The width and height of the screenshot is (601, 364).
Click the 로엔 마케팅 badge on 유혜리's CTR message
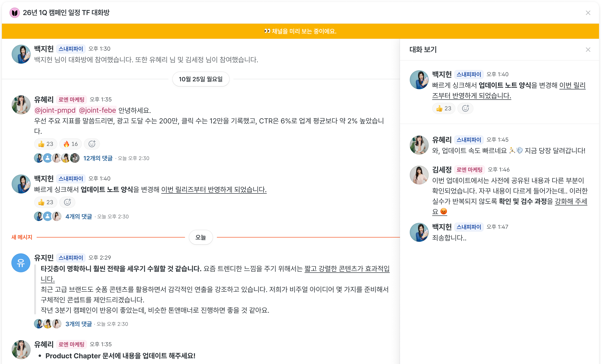[x=72, y=99]
